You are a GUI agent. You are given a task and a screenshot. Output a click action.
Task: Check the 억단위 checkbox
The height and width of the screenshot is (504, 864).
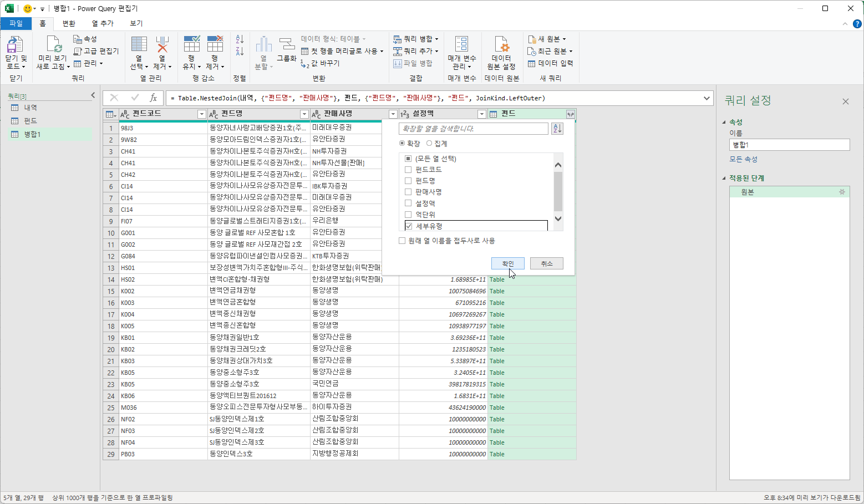[408, 215]
